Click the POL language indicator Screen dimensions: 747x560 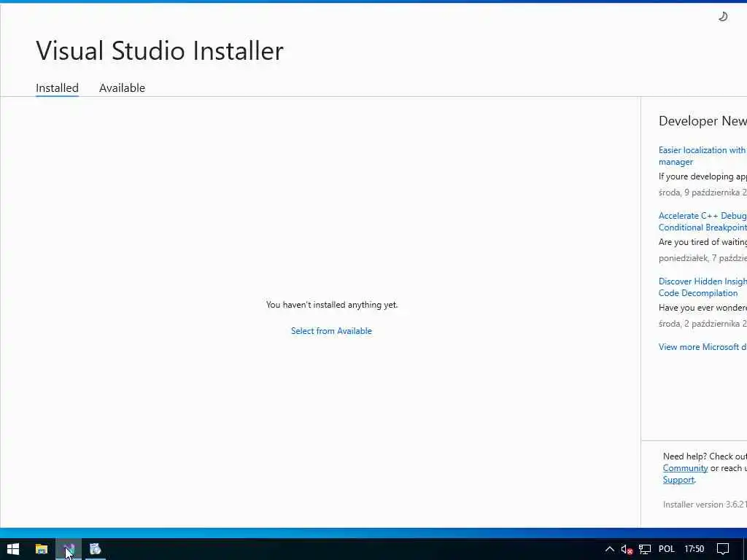[667, 550]
